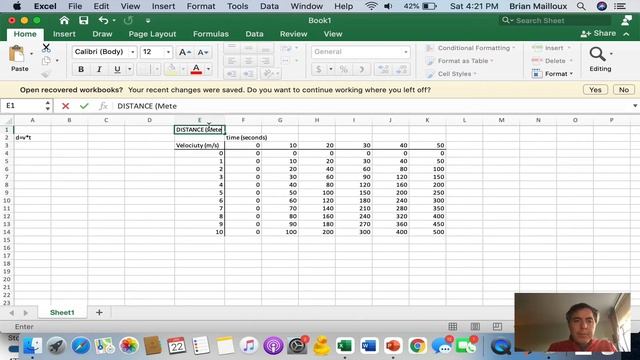Switch to Normal view icon in status bar
Viewport: 640px width, 360px height.
[x=453, y=327]
